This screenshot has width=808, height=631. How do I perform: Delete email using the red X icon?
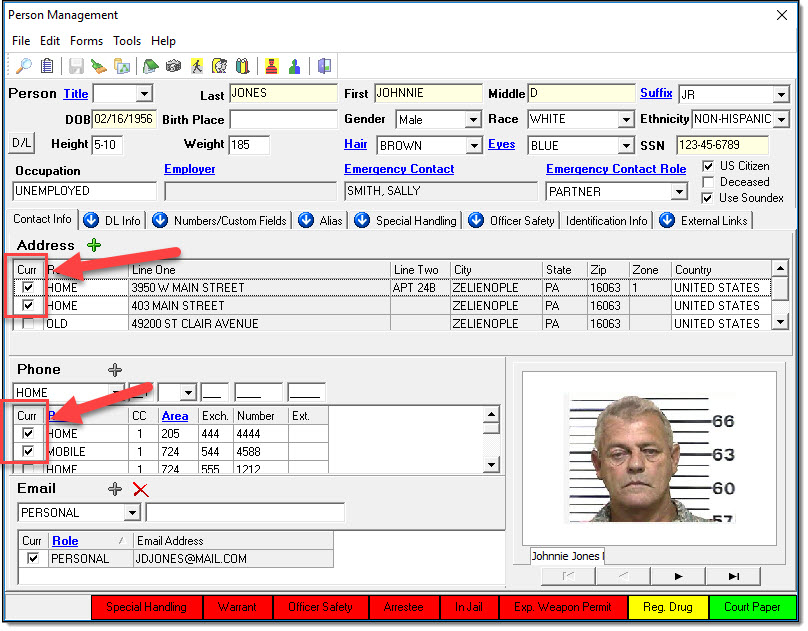pos(141,489)
